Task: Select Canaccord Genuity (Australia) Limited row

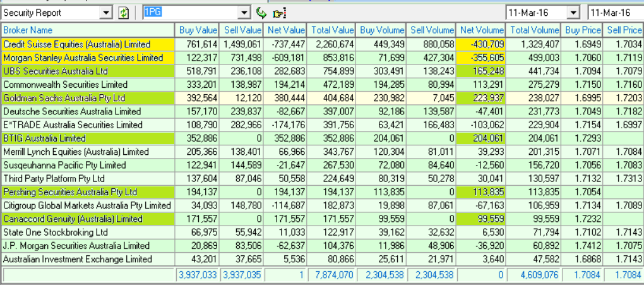Action: click(322, 219)
